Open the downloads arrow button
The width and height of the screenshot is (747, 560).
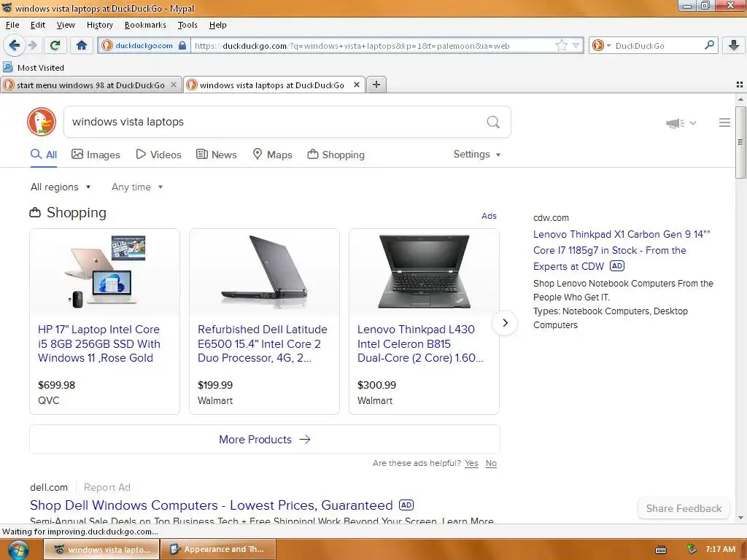pos(734,45)
